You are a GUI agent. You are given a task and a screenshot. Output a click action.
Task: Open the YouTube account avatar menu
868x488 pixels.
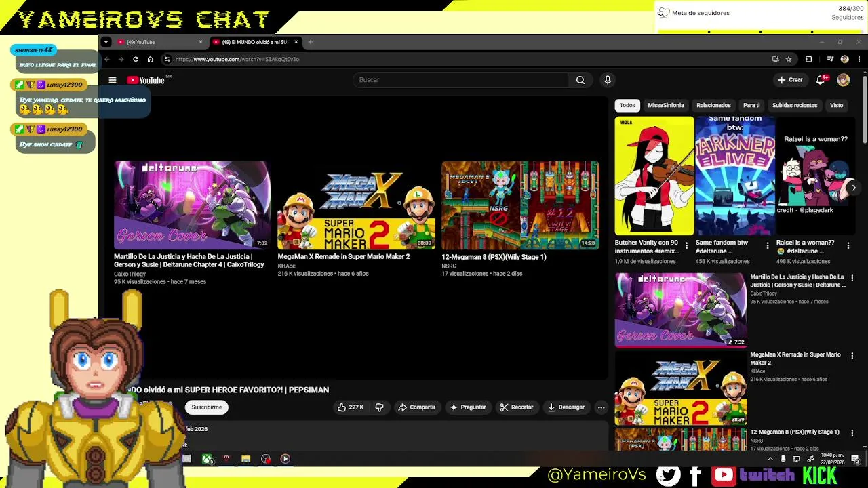click(843, 80)
